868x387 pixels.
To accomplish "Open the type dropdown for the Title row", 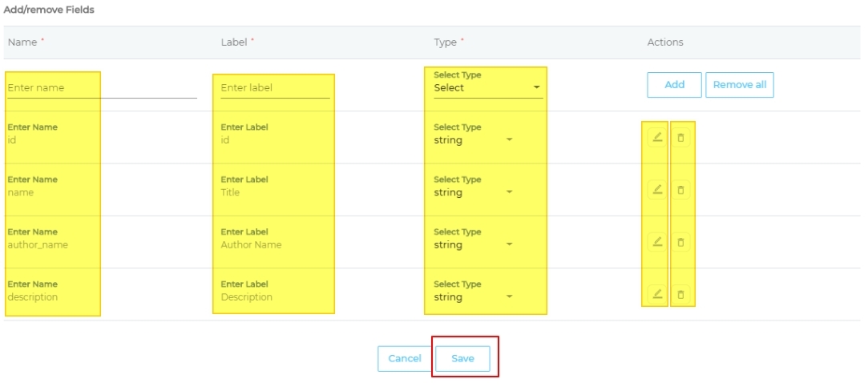I will click(x=473, y=192).
